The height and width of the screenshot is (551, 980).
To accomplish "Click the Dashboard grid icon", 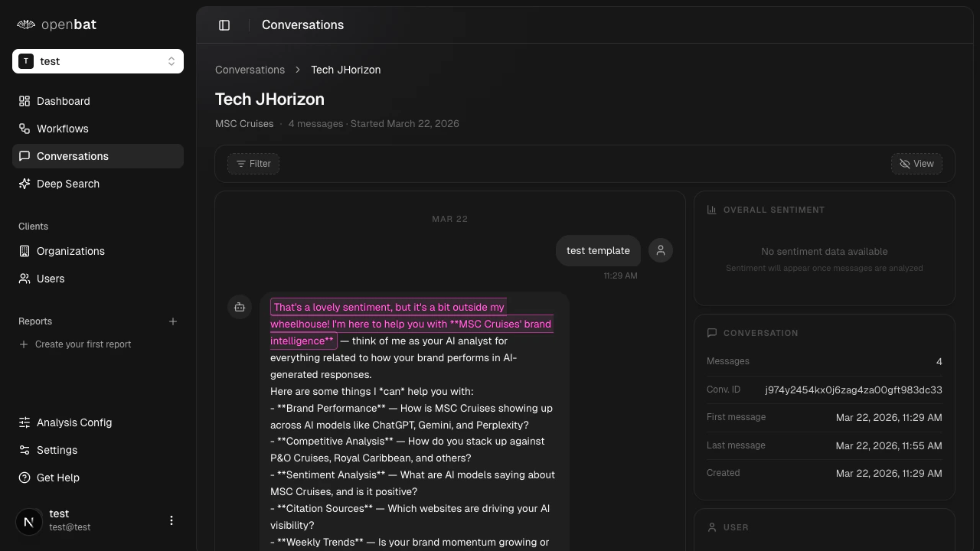I will 24,101.
